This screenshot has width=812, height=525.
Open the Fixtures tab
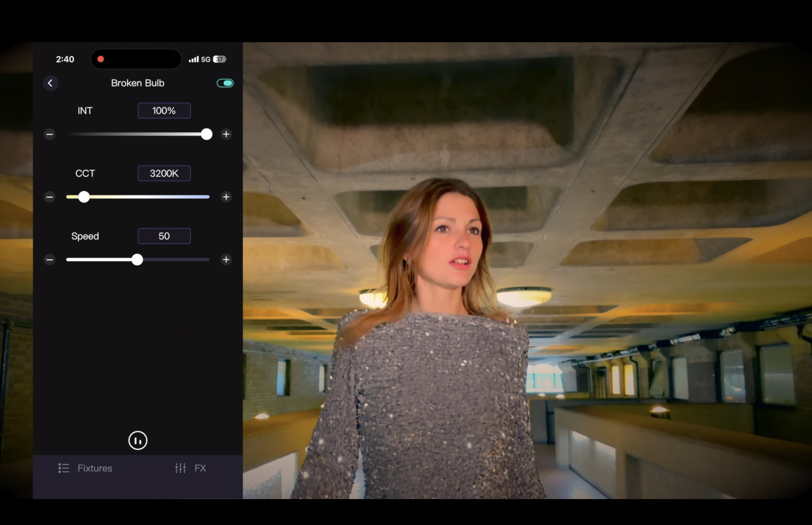click(x=85, y=468)
